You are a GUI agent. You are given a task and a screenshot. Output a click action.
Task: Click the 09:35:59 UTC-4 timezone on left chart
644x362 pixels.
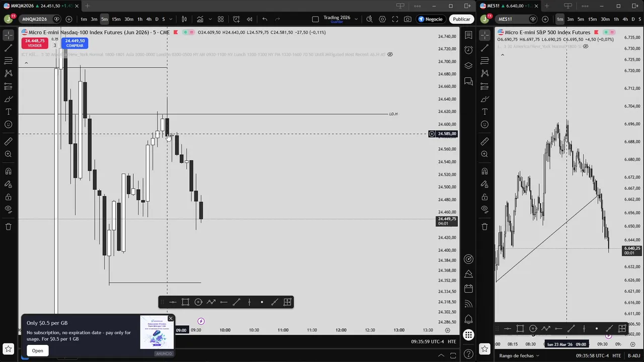pyautogui.click(x=428, y=342)
